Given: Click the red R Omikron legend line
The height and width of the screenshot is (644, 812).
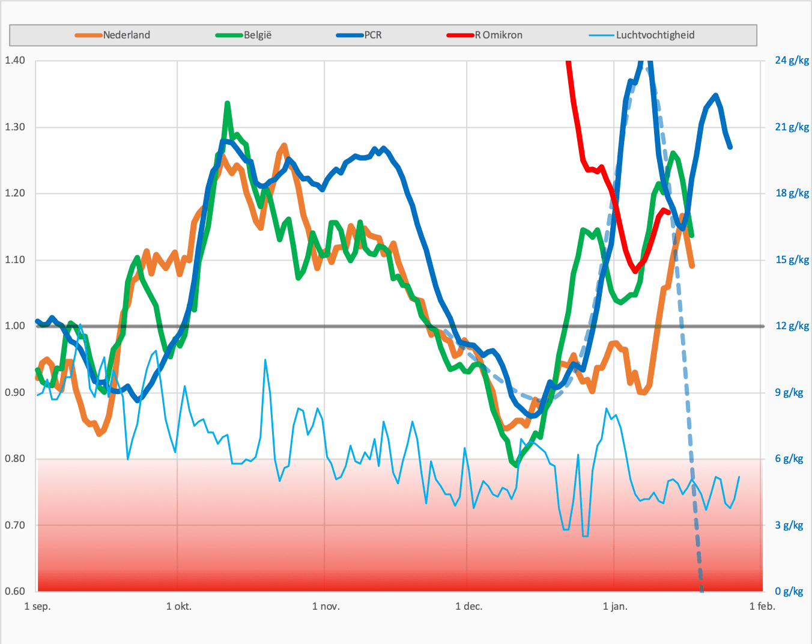Looking at the screenshot, I should 461,35.
